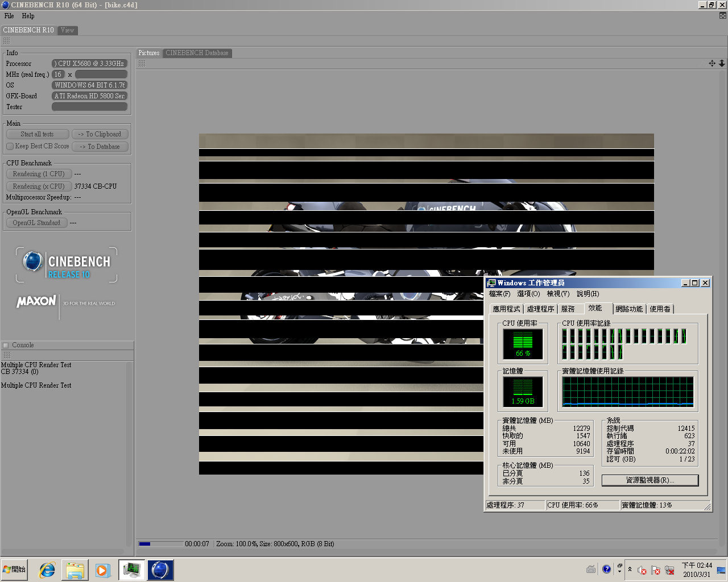728x582 pixels.
Task: Click the Task Manager window title icon
Action: click(x=491, y=282)
